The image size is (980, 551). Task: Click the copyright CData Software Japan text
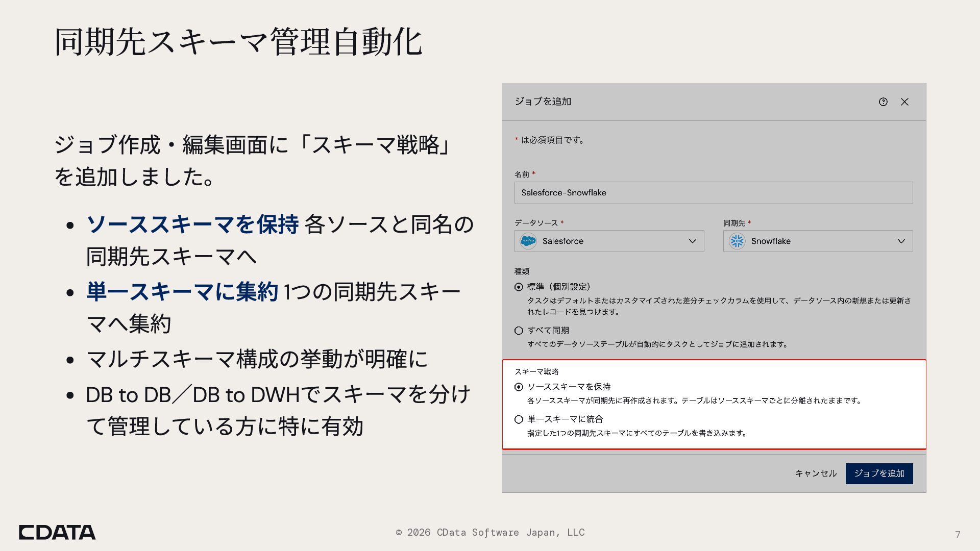(490, 532)
